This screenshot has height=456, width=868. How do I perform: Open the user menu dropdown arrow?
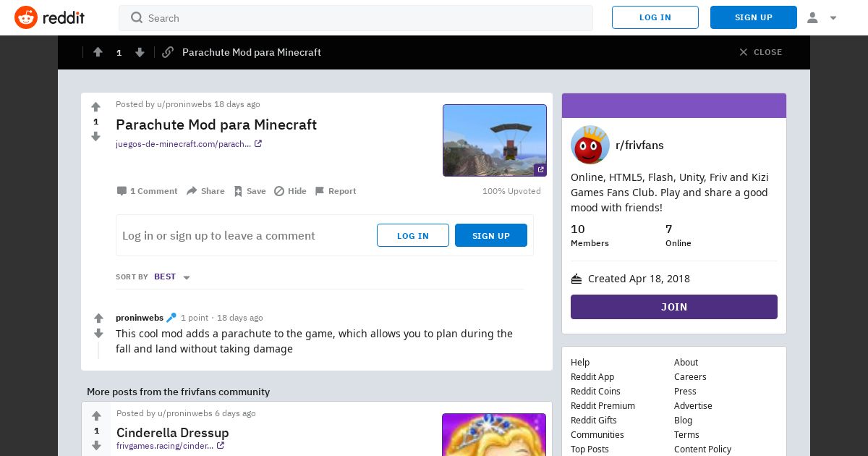pyautogui.click(x=833, y=18)
